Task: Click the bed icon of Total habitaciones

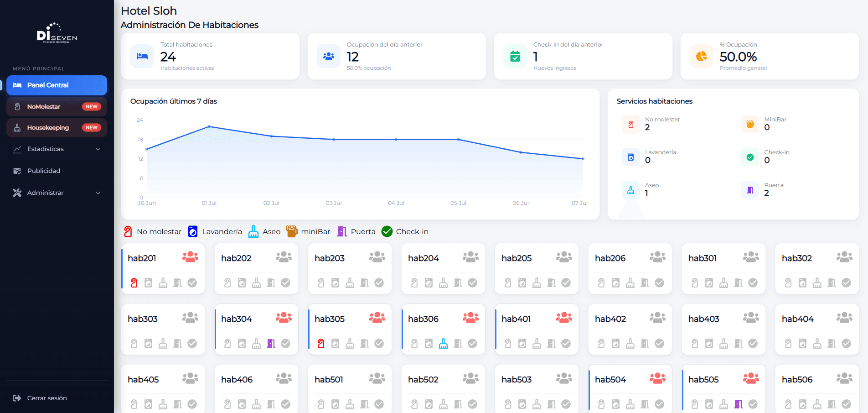Action: click(142, 56)
